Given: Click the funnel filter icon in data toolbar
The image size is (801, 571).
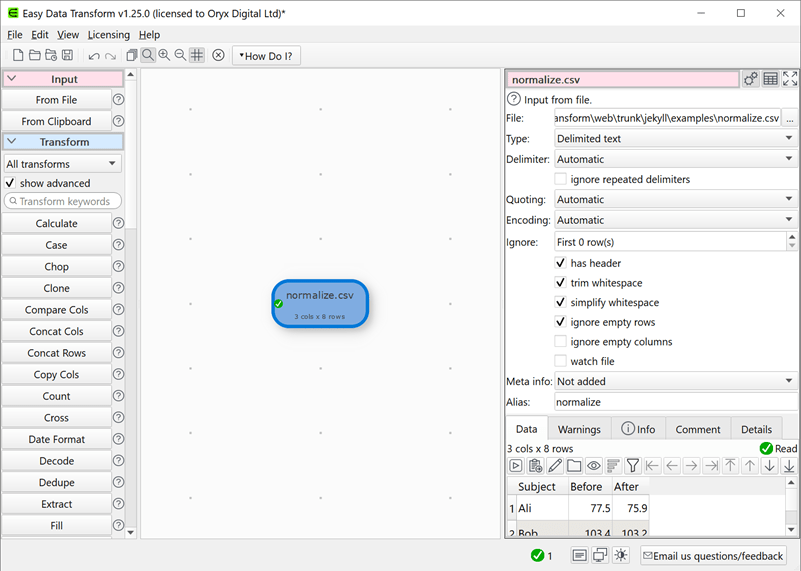Looking at the screenshot, I should point(632,466).
